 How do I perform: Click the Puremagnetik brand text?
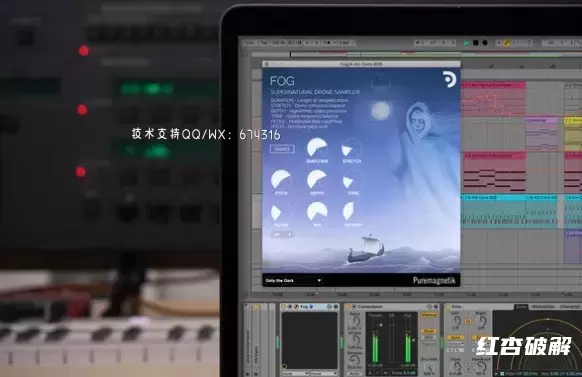point(434,280)
